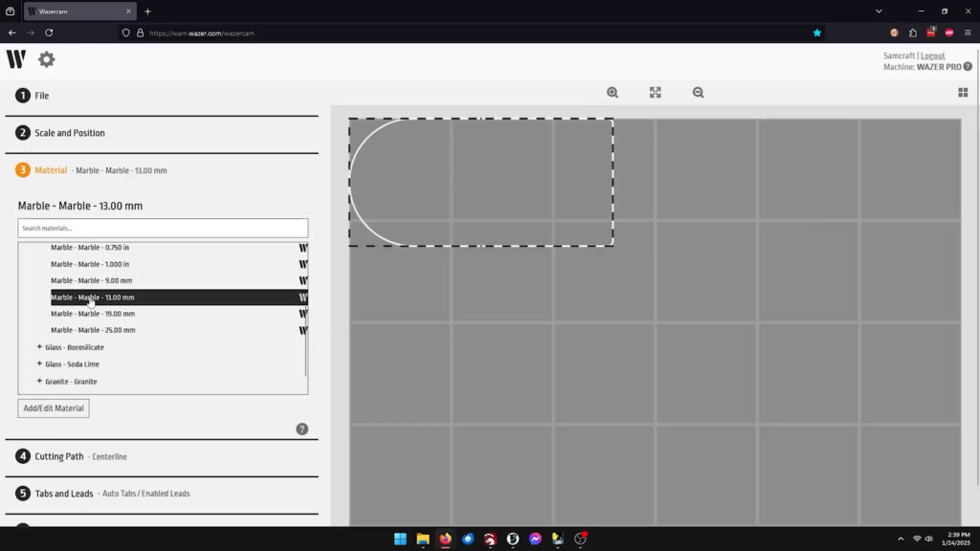Viewport: 980px width, 551px height.
Task: Open the Material section help icon
Action: pyautogui.click(x=301, y=430)
